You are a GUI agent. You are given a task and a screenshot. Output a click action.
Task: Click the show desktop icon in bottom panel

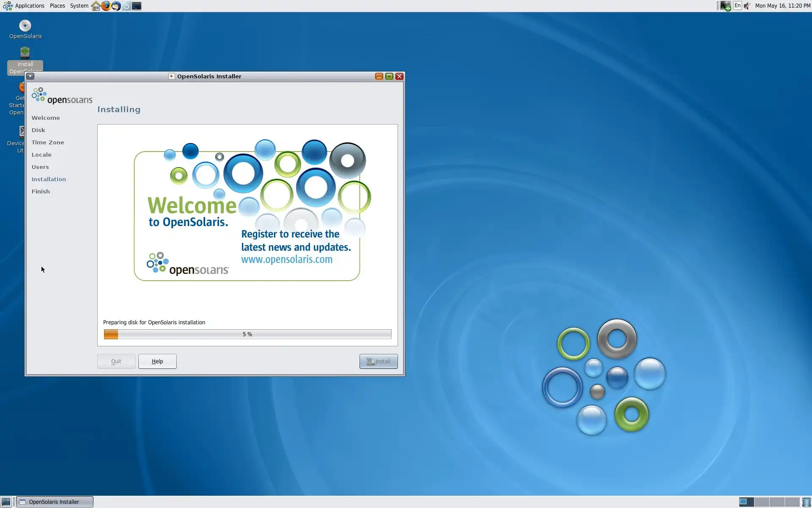click(x=6, y=502)
